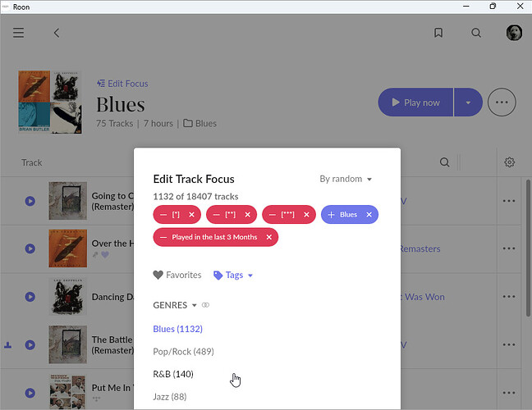The width and height of the screenshot is (532, 410).
Task: Play the Dancing D track
Action: click(x=30, y=297)
